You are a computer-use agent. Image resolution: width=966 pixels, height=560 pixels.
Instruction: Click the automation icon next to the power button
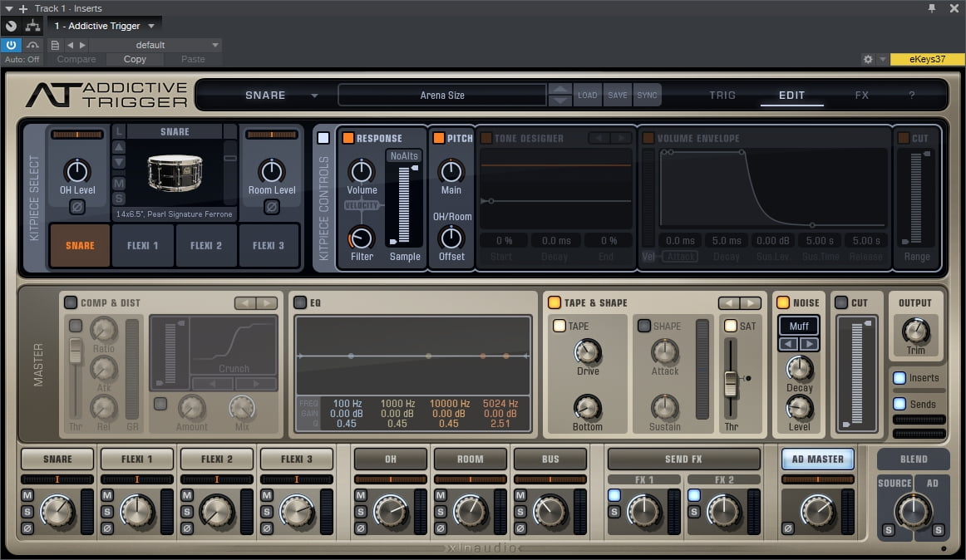click(x=32, y=45)
